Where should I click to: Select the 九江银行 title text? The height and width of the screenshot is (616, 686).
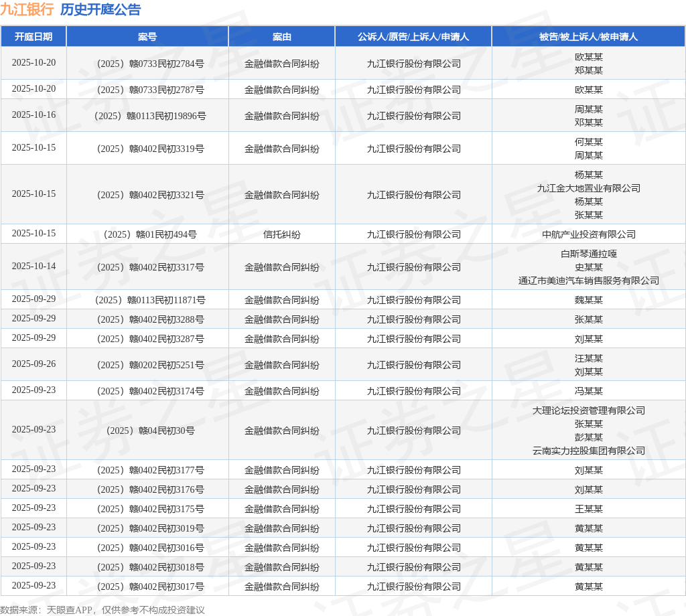point(27,9)
